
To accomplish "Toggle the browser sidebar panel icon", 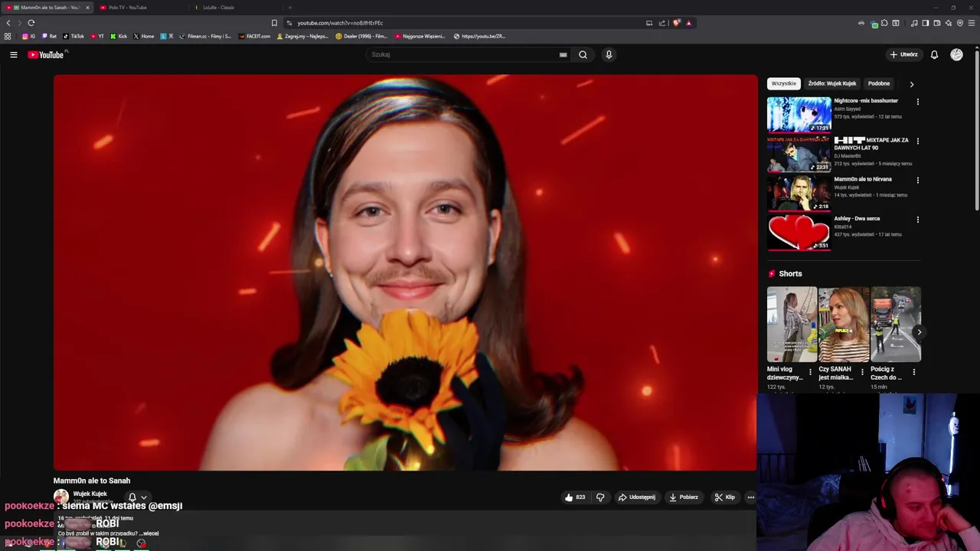I will [925, 23].
